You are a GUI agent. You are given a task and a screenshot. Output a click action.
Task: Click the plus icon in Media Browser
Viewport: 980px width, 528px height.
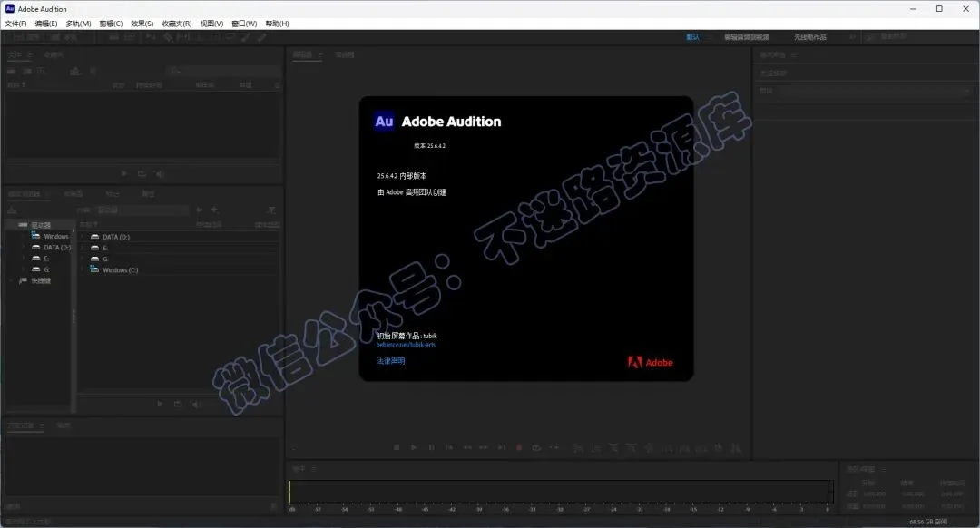[214, 210]
